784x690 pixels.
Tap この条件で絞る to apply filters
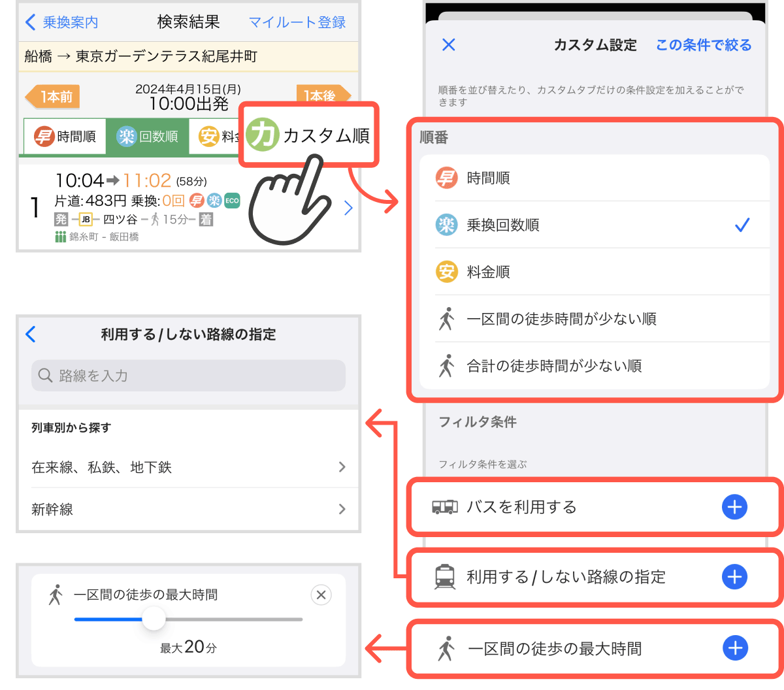pos(704,45)
